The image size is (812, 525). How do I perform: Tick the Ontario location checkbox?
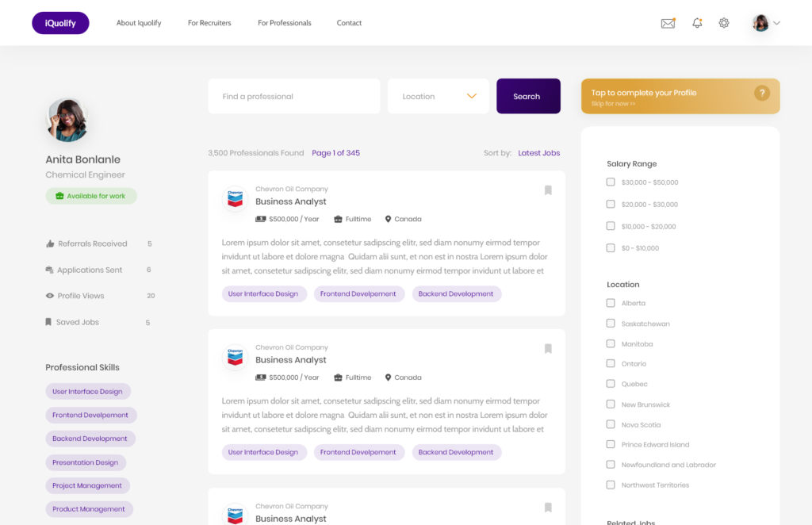[x=611, y=363]
